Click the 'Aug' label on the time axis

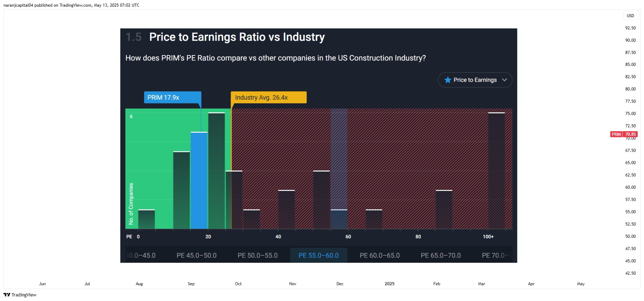(139, 284)
